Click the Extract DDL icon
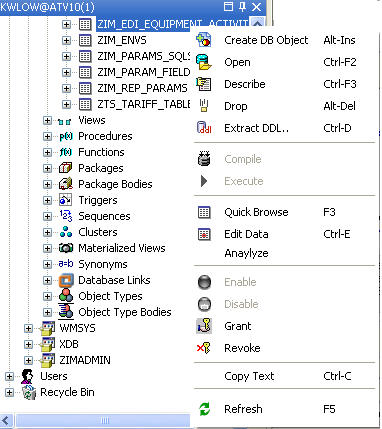The image size is (382, 429). 204,128
